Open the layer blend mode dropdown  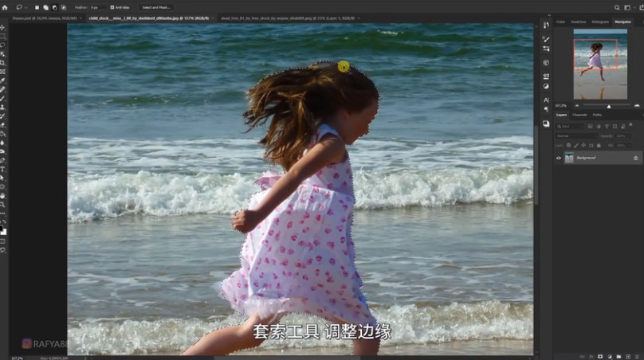click(575, 136)
